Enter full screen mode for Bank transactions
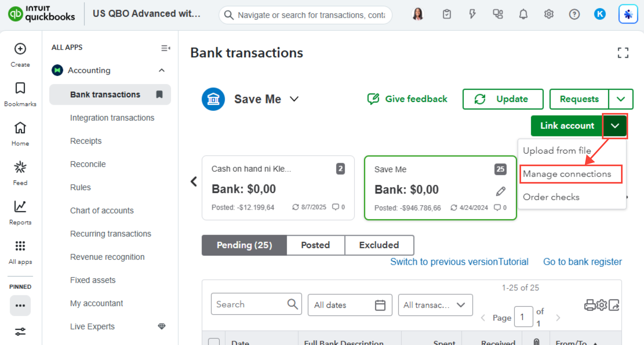644x345 pixels. pyautogui.click(x=623, y=53)
